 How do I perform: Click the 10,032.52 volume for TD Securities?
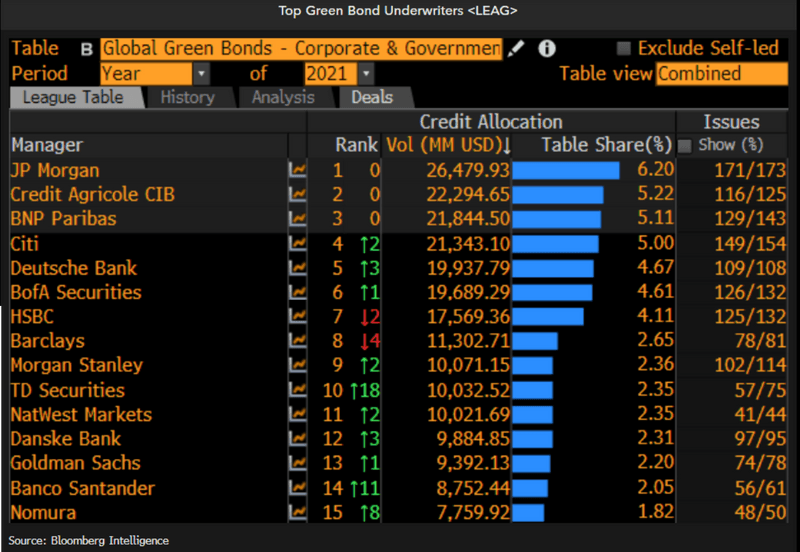click(468, 390)
